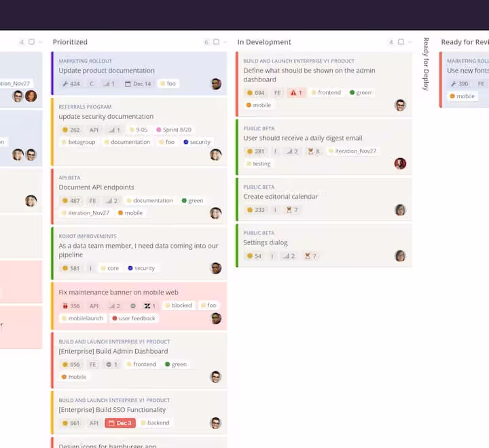The image size is (489, 448).
Task: Click story ID 487 badge
Action: (x=71, y=201)
